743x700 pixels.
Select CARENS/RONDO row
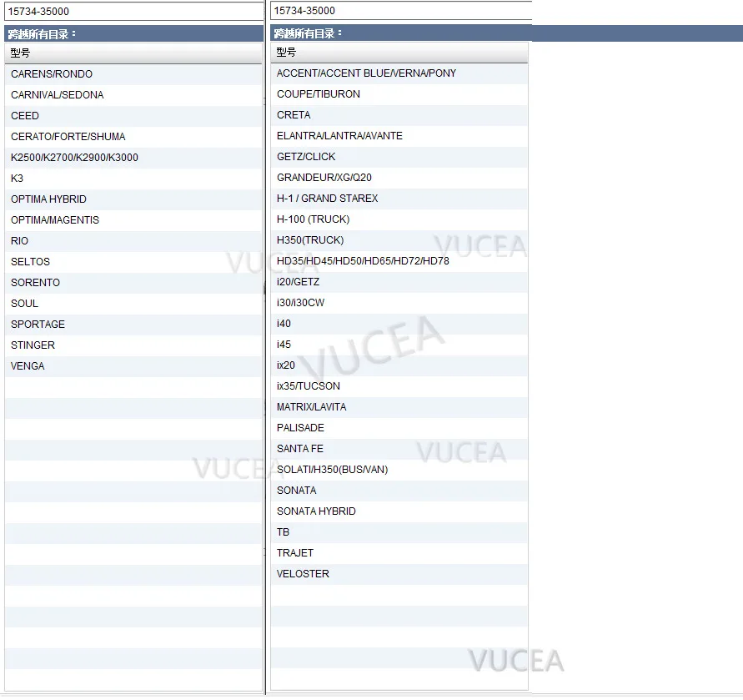click(133, 74)
